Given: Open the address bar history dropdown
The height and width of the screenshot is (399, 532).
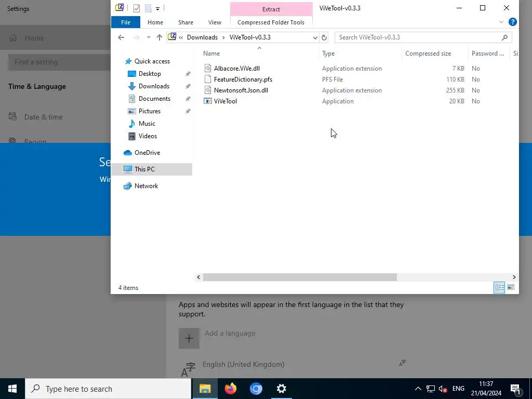Looking at the screenshot, I should click(x=315, y=37).
